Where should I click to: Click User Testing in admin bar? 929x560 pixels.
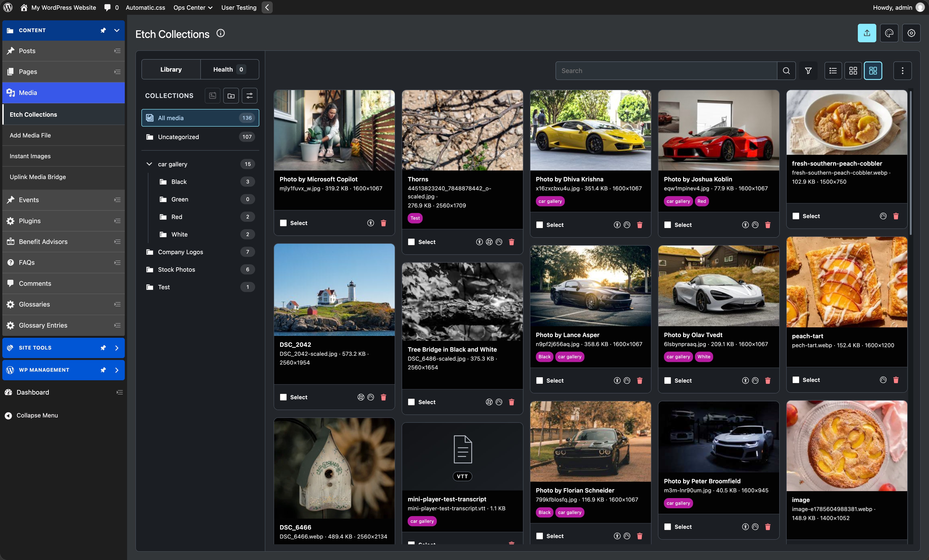click(239, 8)
